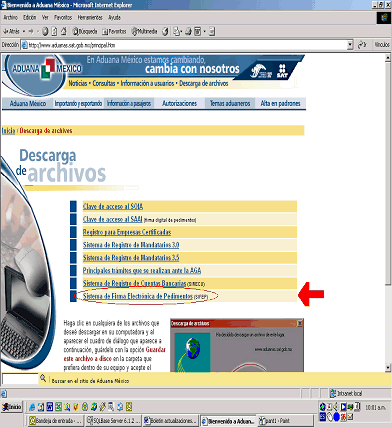
Task: Open the Edición menu
Action: click(30, 17)
